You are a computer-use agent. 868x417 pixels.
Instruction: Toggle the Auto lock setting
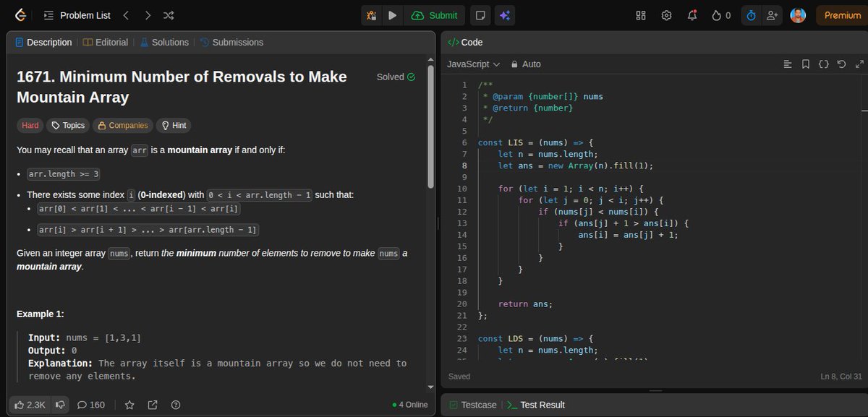[526, 64]
